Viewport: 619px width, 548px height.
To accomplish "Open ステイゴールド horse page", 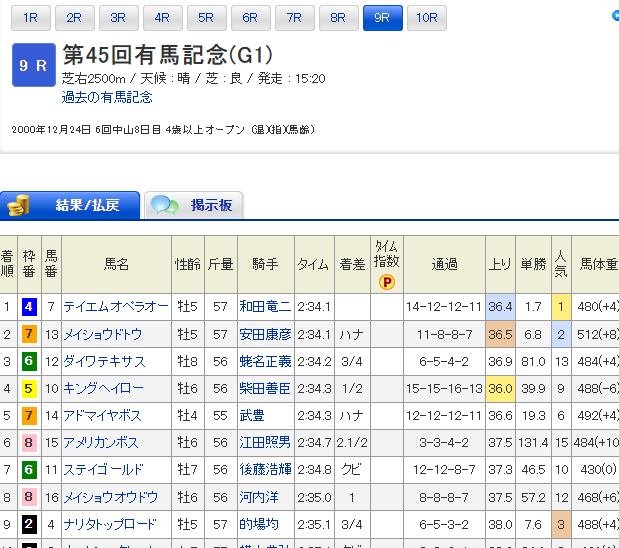I will [x=103, y=469].
